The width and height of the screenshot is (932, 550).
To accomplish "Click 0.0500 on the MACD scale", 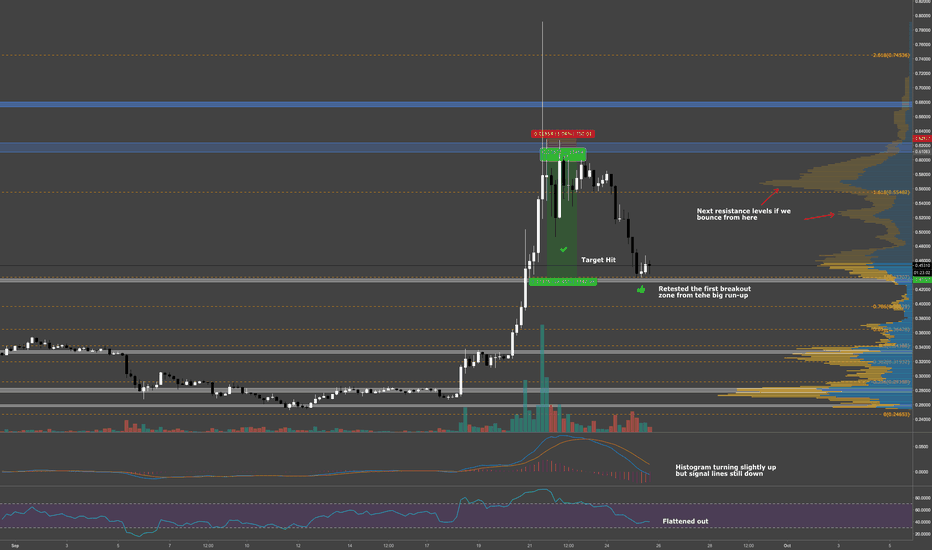I will pos(922,446).
